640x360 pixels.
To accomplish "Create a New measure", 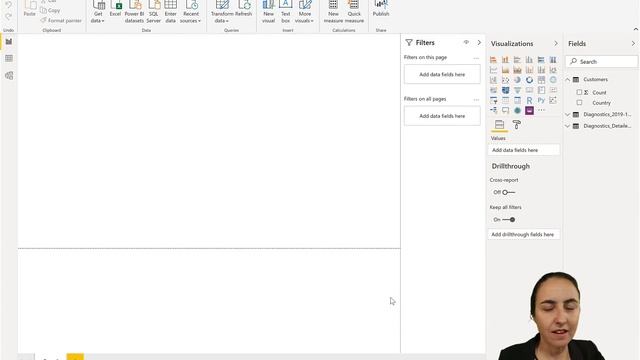I will [x=333, y=12].
